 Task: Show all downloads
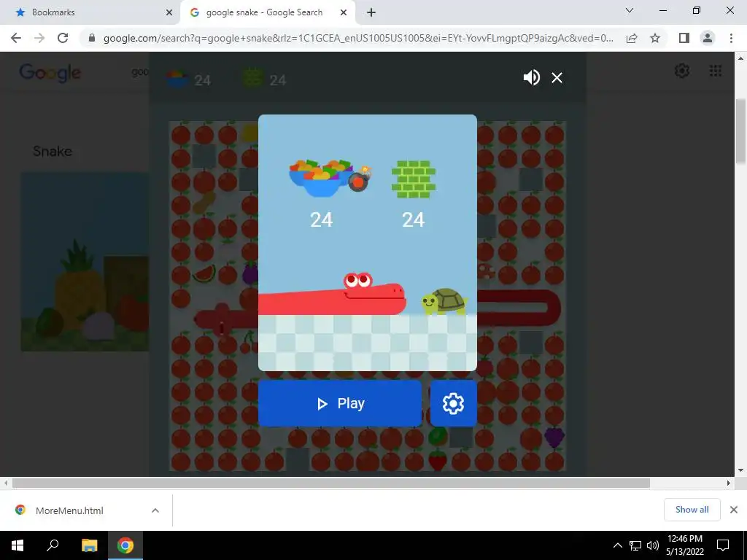[x=692, y=510]
